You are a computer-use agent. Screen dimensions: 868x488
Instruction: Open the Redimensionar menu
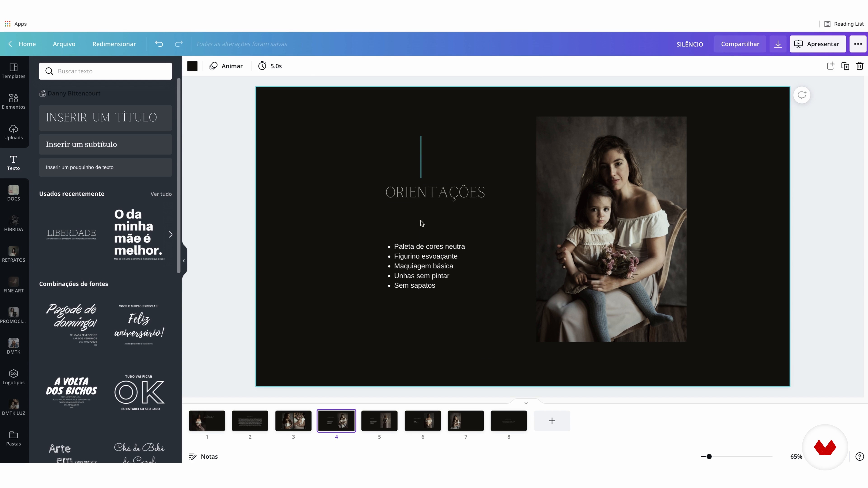click(114, 44)
